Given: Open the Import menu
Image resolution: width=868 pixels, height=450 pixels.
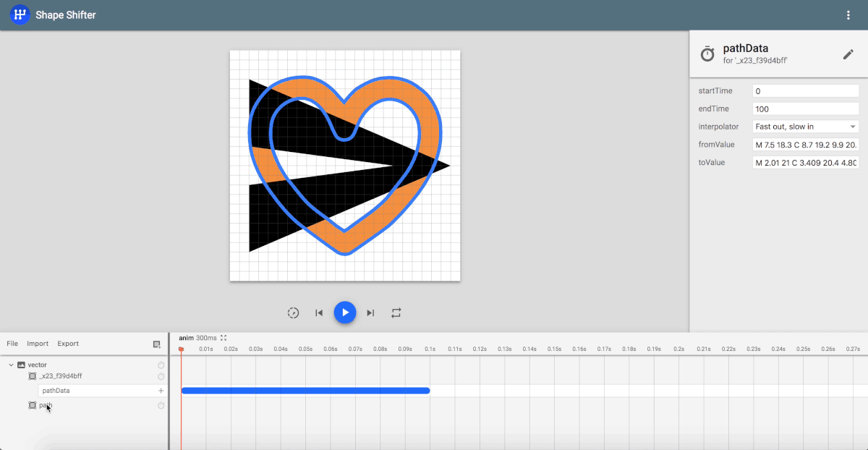Looking at the screenshot, I should (x=38, y=344).
